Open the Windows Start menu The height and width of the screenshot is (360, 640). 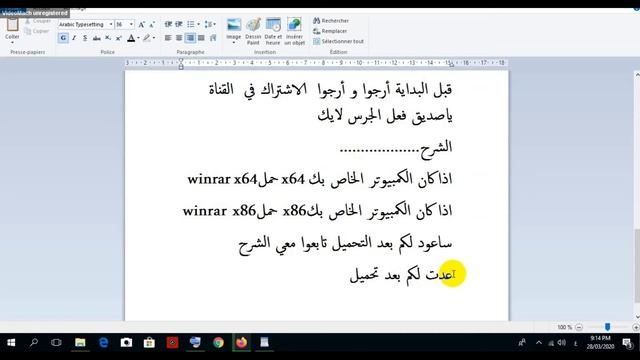point(11,342)
